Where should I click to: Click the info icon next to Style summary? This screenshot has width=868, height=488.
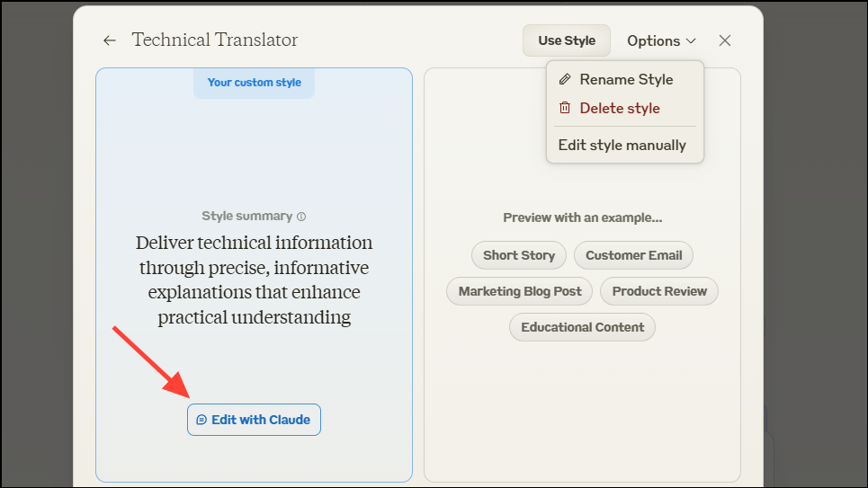tap(301, 217)
